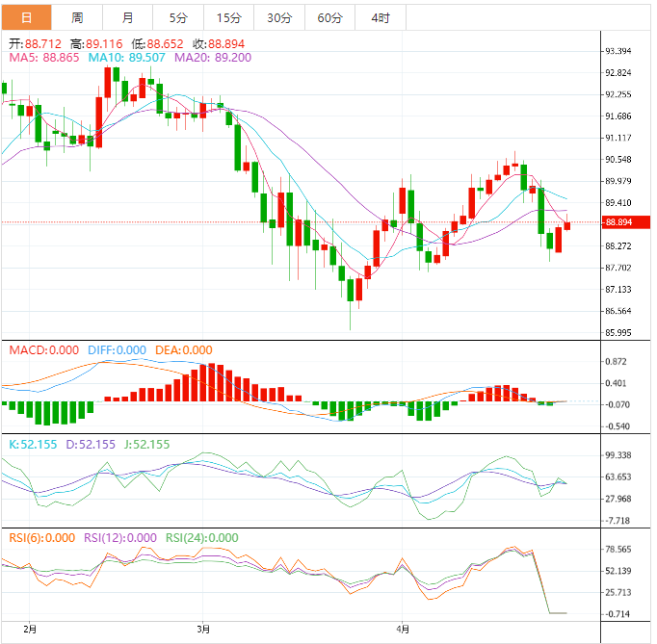Switch to the 周 weekly tab
The image size is (657, 644).
coord(77,18)
